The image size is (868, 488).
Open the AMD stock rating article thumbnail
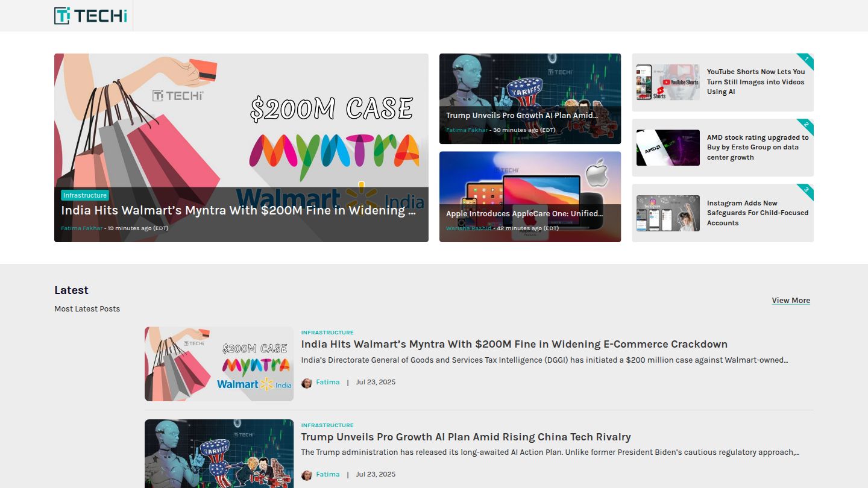click(x=668, y=148)
